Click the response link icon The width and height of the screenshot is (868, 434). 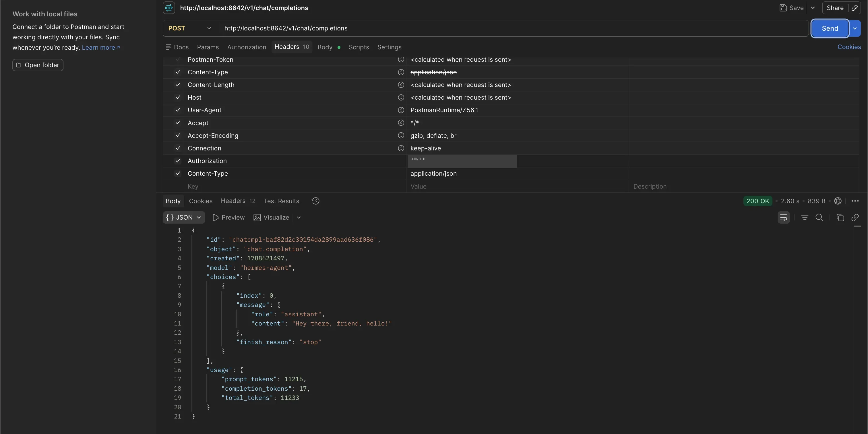pos(855,217)
